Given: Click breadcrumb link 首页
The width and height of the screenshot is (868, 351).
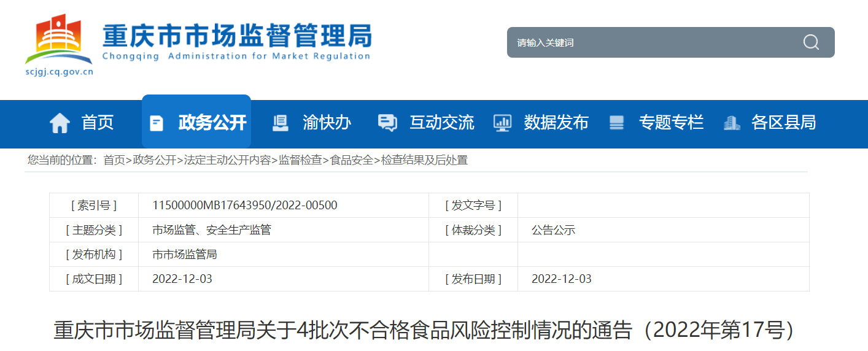Looking at the screenshot, I should (114, 160).
